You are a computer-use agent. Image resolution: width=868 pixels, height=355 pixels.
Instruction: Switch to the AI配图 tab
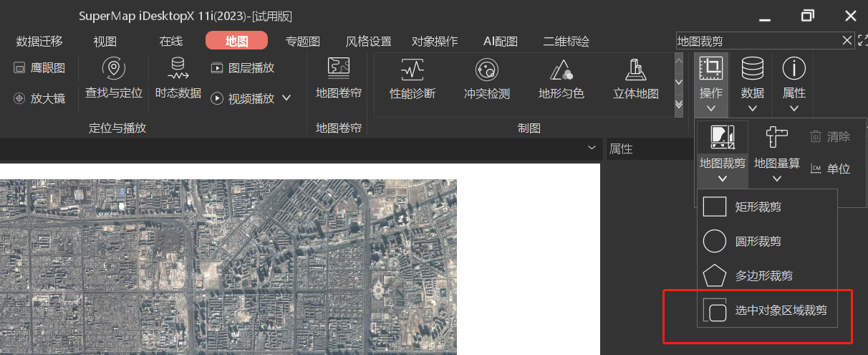point(501,42)
